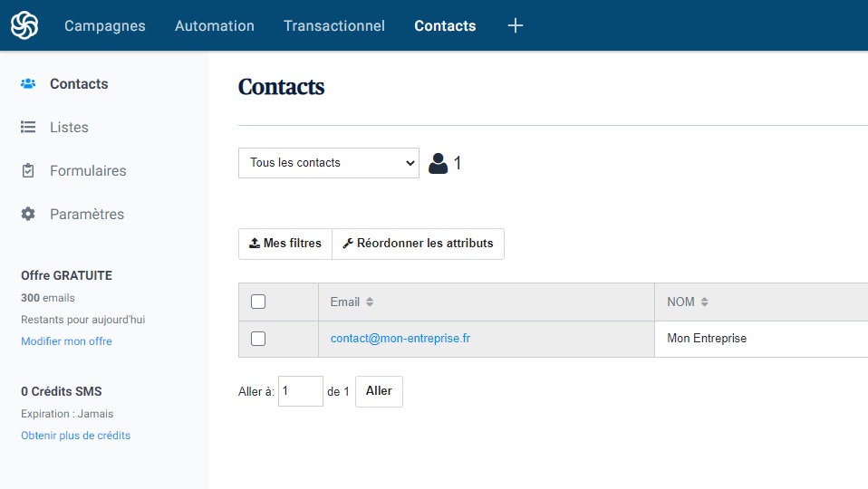Open the "Tous les contacts" dropdown
868x489 pixels.
329,163
